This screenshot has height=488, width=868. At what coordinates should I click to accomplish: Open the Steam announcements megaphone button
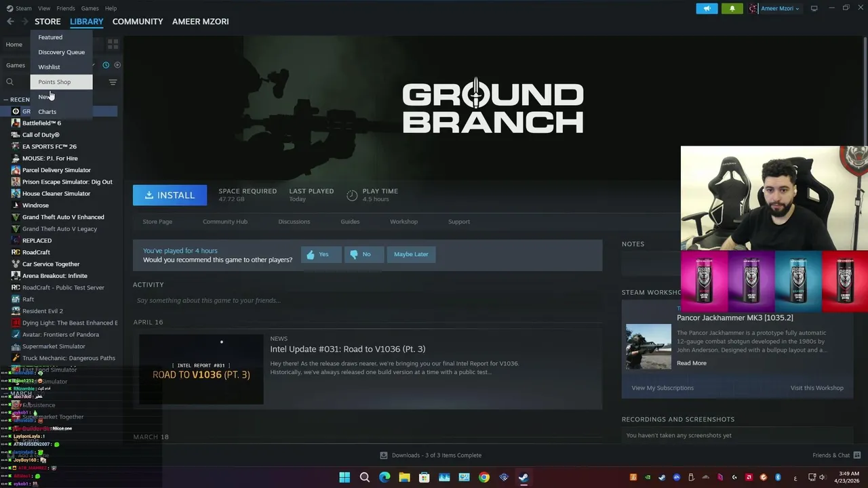pos(707,8)
